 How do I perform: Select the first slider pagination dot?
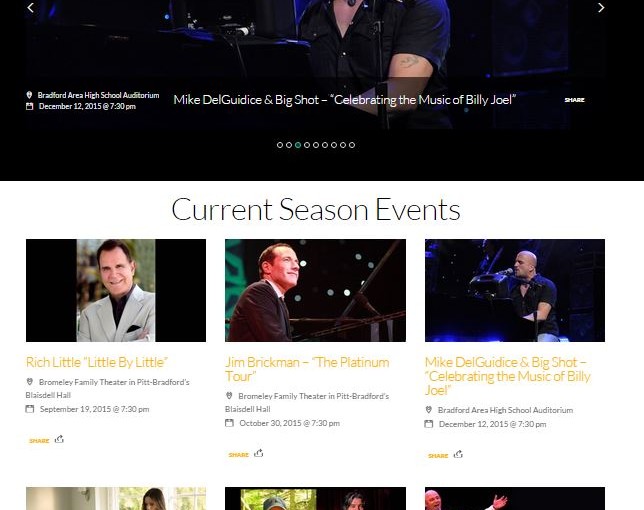(280, 145)
